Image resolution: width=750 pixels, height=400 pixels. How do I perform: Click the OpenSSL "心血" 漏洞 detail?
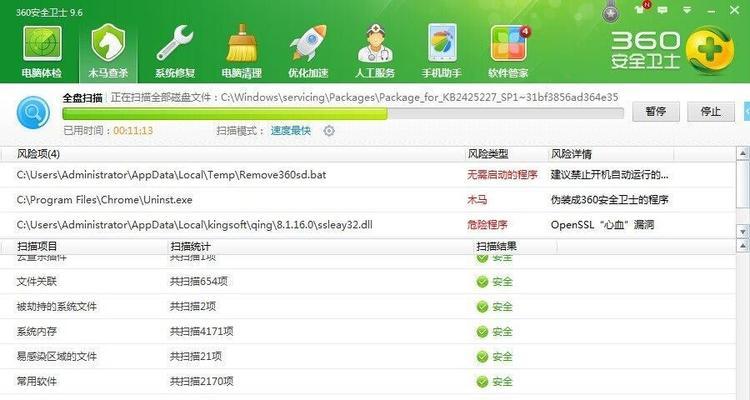pos(602,224)
